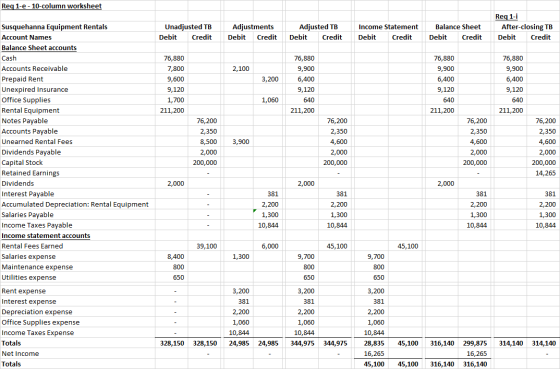Select the 'Balance Sheet accounts' section heading
The height and width of the screenshot is (369, 560).
coord(39,48)
